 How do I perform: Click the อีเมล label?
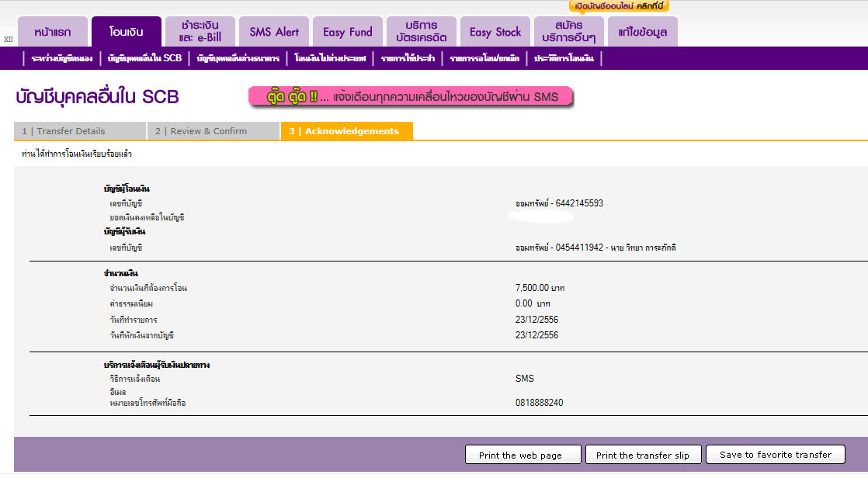tap(117, 392)
